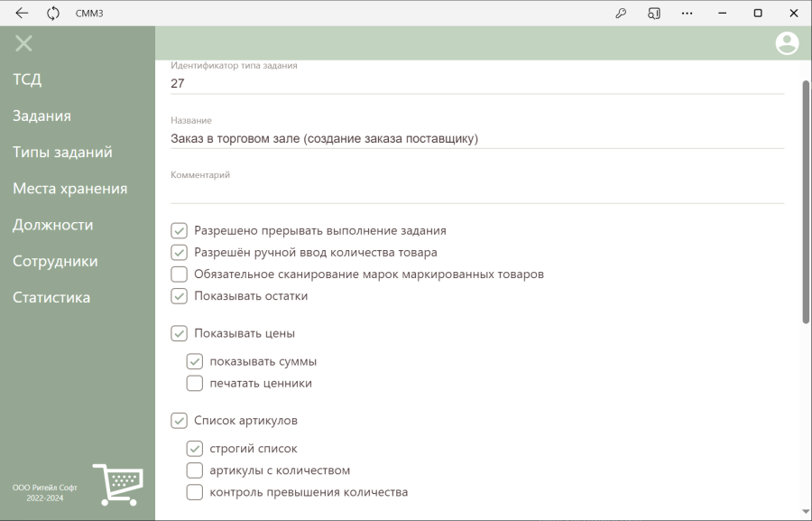812x521 pixels.
Task: Uncheck Разрешён ручной ввод количества товара
Action: tap(180, 253)
